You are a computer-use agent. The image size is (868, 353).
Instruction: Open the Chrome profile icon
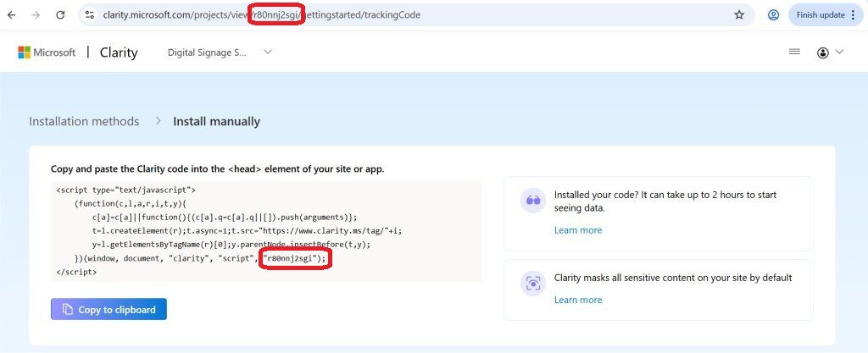click(773, 14)
